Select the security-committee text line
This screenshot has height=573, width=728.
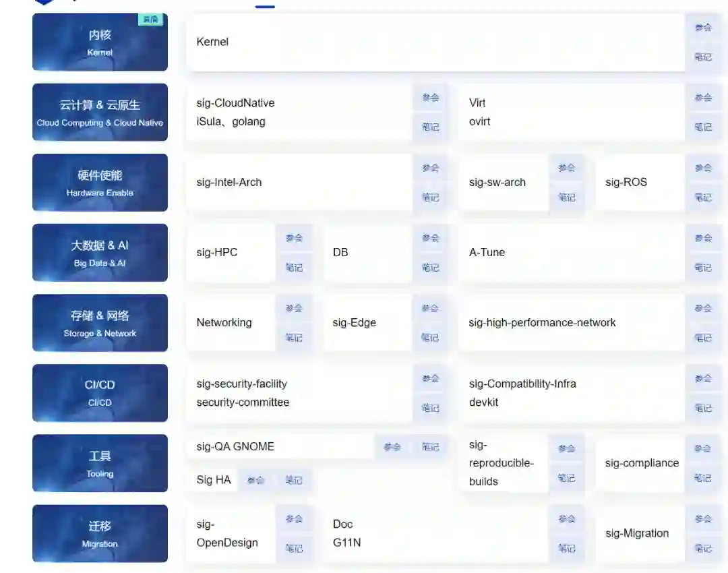(243, 402)
